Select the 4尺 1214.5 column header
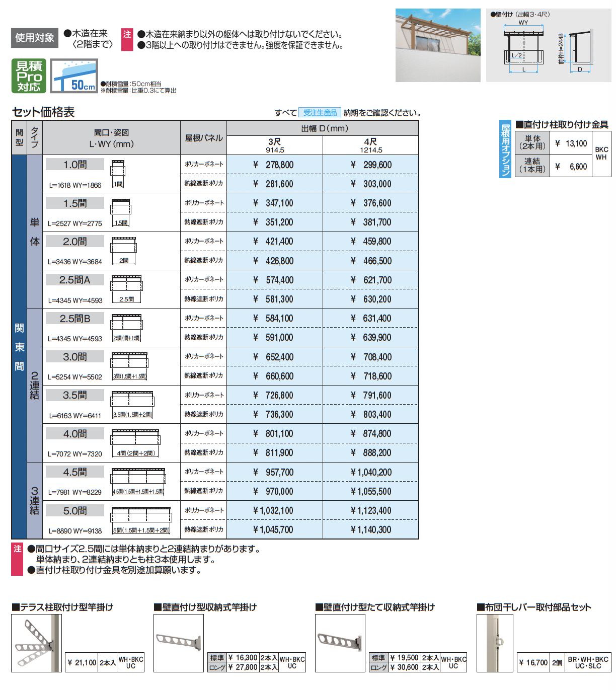Viewport: 616px width, 691px height. (x=371, y=145)
